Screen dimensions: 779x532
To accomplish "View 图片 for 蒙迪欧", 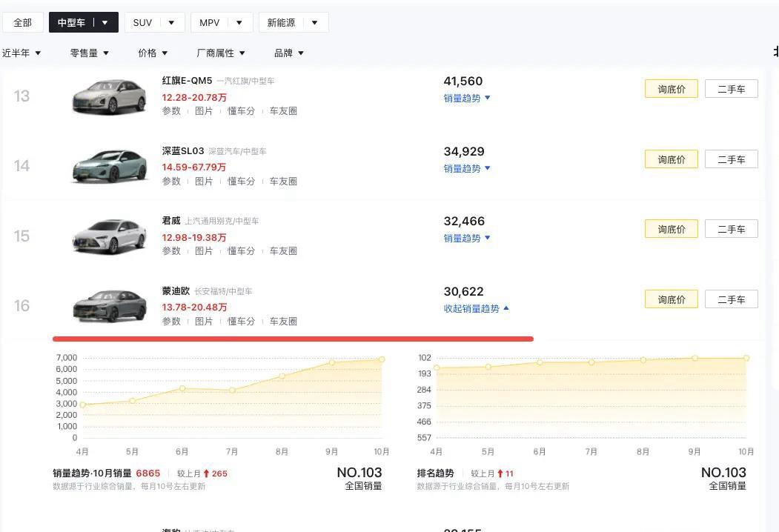I will tap(204, 322).
